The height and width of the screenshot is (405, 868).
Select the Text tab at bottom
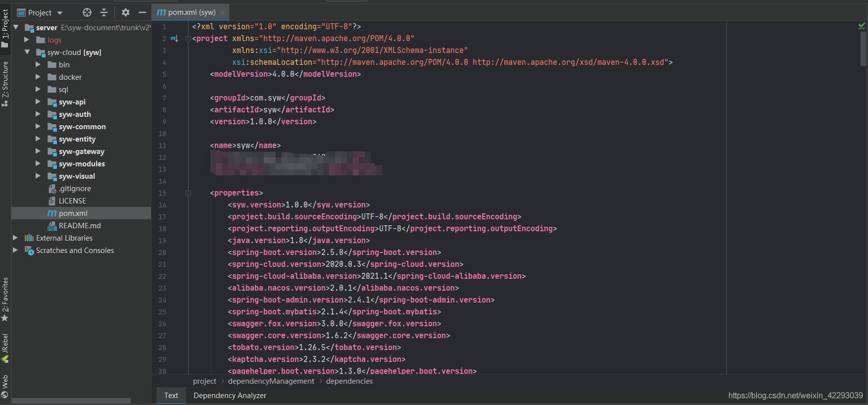tap(171, 396)
